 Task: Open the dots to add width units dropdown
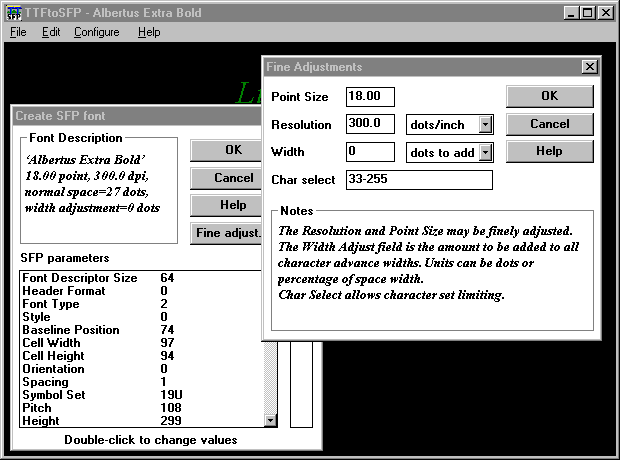pyautogui.click(x=485, y=152)
